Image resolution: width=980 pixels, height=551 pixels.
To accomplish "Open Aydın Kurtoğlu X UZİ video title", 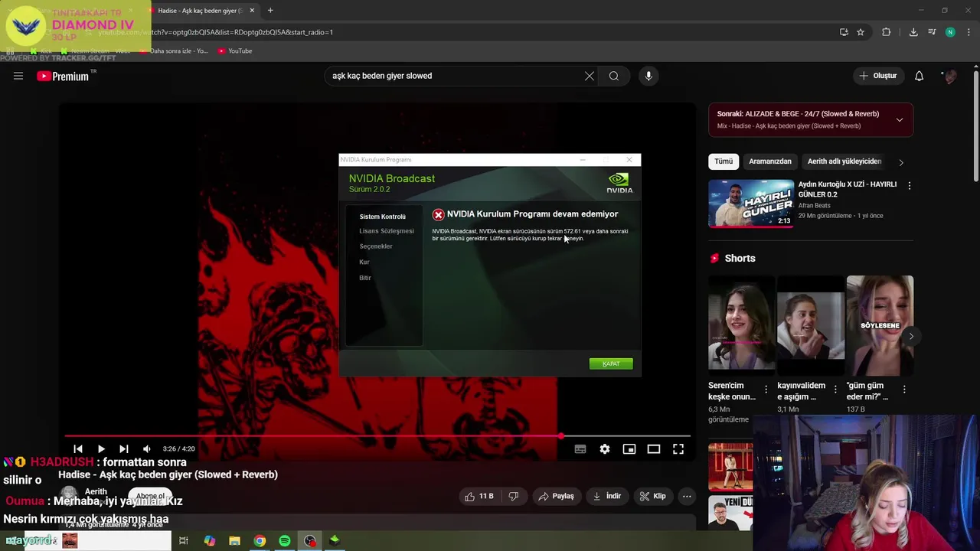I will [x=848, y=189].
